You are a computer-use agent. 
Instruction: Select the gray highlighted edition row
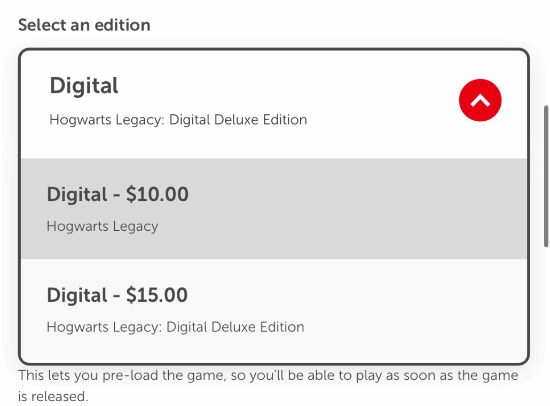click(x=274, y=208)
